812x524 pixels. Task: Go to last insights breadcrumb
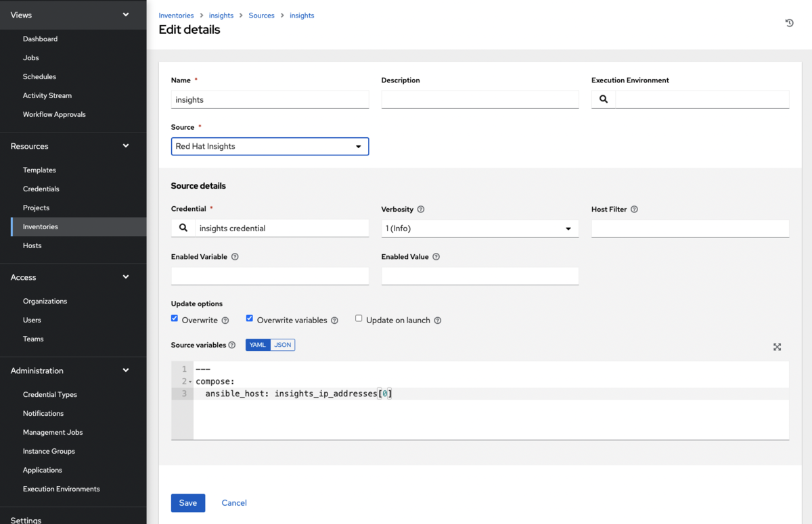click(302, 16)
